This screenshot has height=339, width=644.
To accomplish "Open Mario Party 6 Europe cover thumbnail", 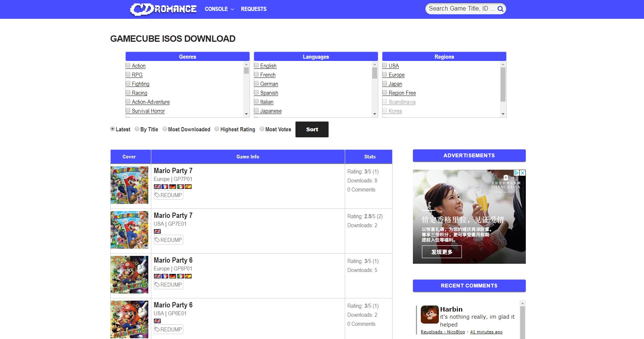I will (x=129, y=275).
